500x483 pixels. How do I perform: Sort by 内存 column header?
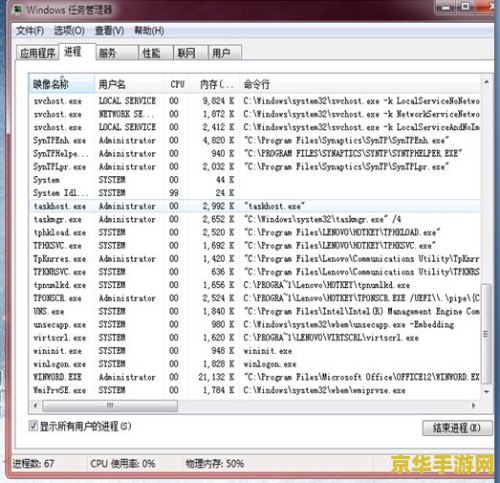point(215,84)
